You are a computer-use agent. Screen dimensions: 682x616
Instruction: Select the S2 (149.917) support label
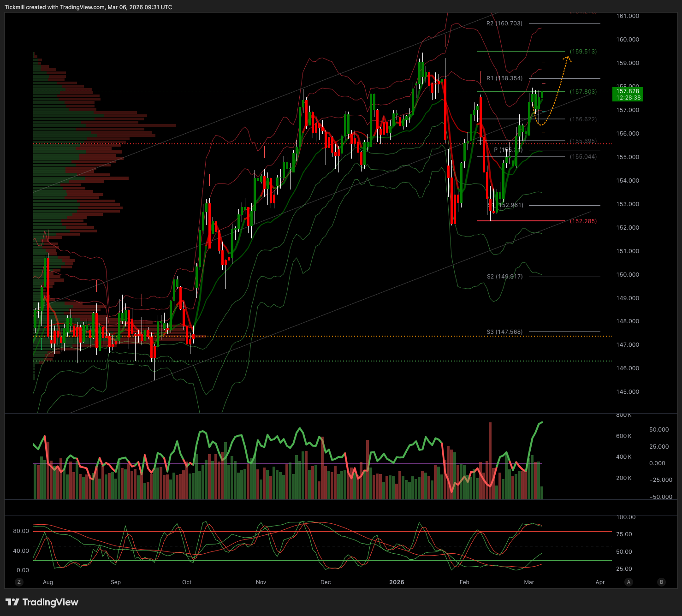[504, 277]
